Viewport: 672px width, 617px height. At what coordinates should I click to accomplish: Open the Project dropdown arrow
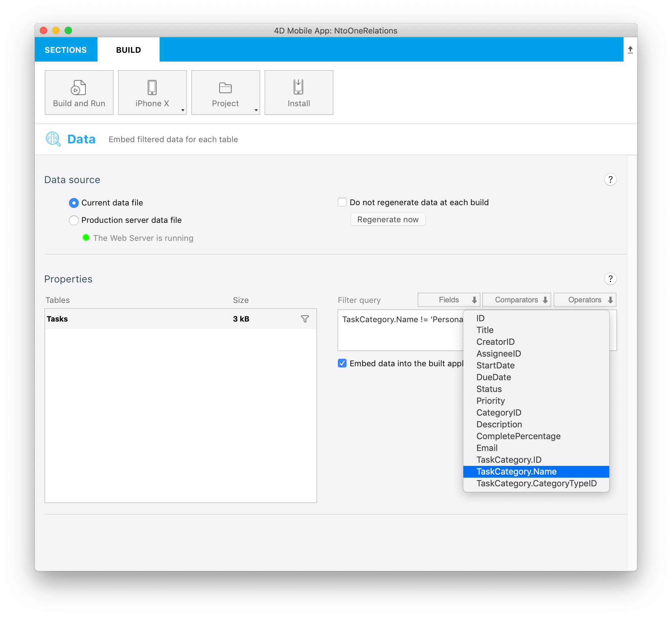tap(256, 110)
